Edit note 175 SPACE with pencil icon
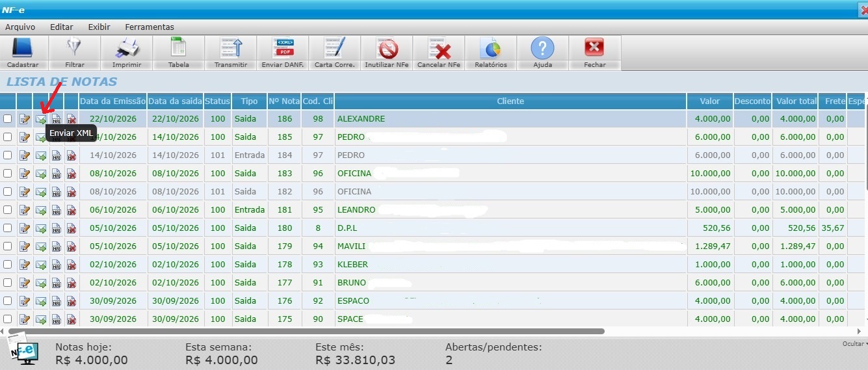Viewport: 868px width, 370px height. [25, 319]
